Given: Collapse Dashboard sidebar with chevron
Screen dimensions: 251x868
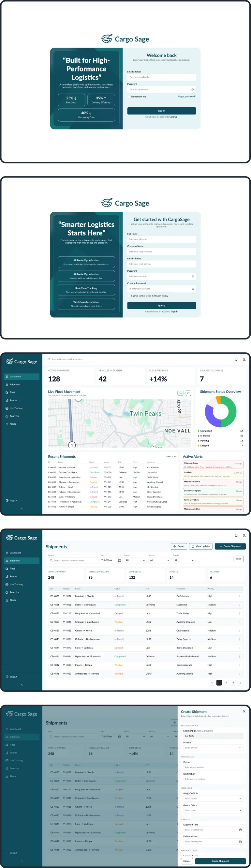Looking at the screenshot, I should coord(22,509).
